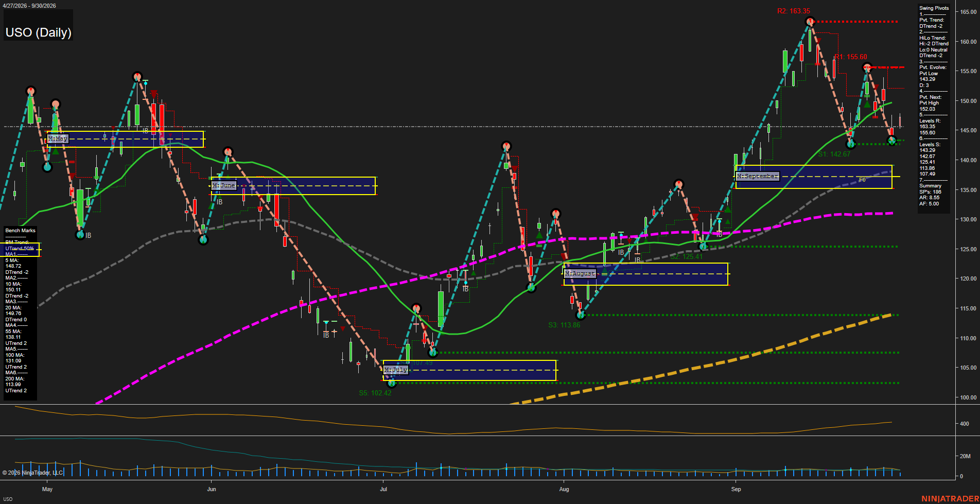Click swing low pivot marker at 125.41
The height and width of the screenshot is (504, 980).
pyautogui.click(x=703, y=247)
